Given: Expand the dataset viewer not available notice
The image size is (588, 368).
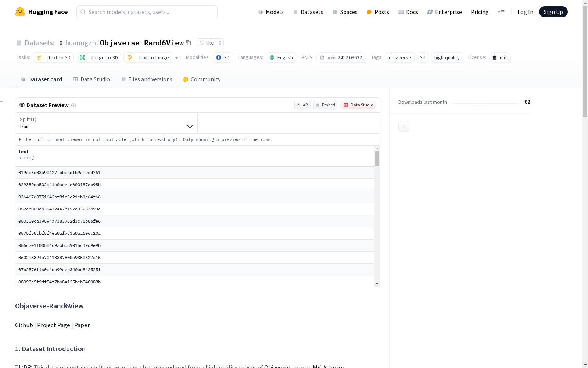Looking at the screenshot, I should (146, 139).
